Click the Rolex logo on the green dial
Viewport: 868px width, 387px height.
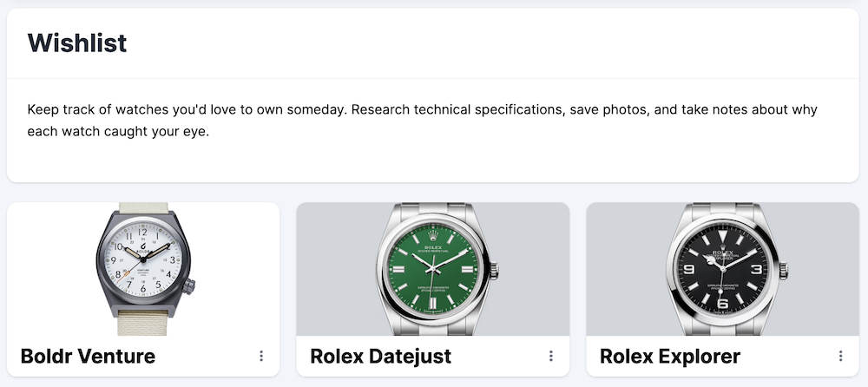(432, 235)
